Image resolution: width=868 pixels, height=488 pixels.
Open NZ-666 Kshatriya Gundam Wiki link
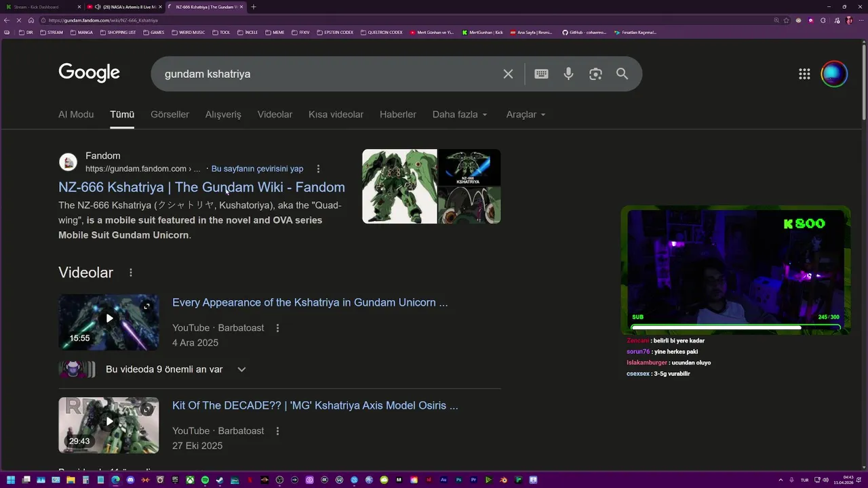201,187
